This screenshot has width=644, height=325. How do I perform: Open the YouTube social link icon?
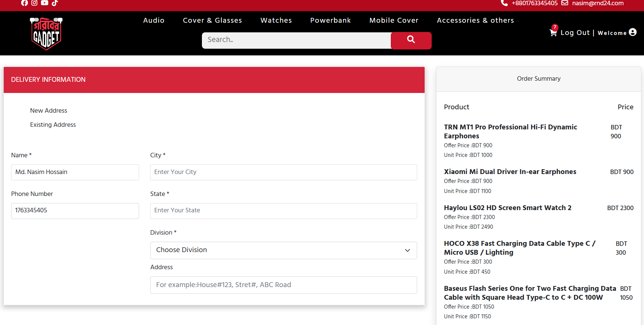45,3
